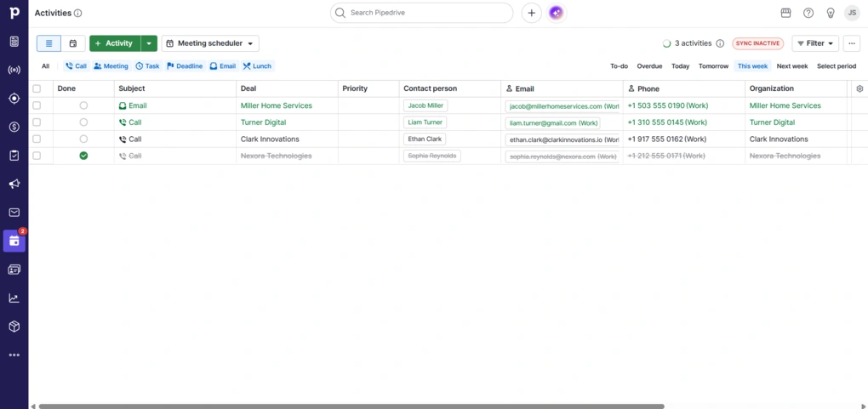
Task: Click the green Activity add button
Action: [115, 43]
